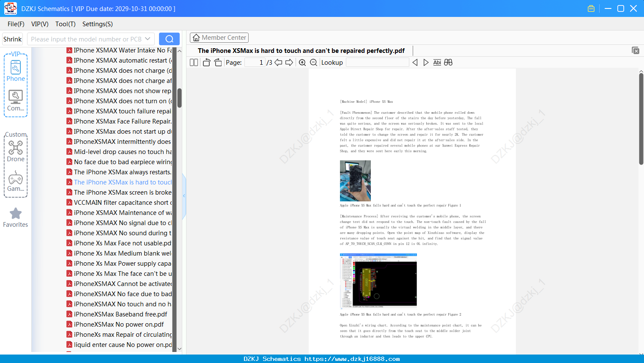This screenshot has height=363, width=644.
Task: Click the Abi whole-word match icon
Action: point(437,63)
